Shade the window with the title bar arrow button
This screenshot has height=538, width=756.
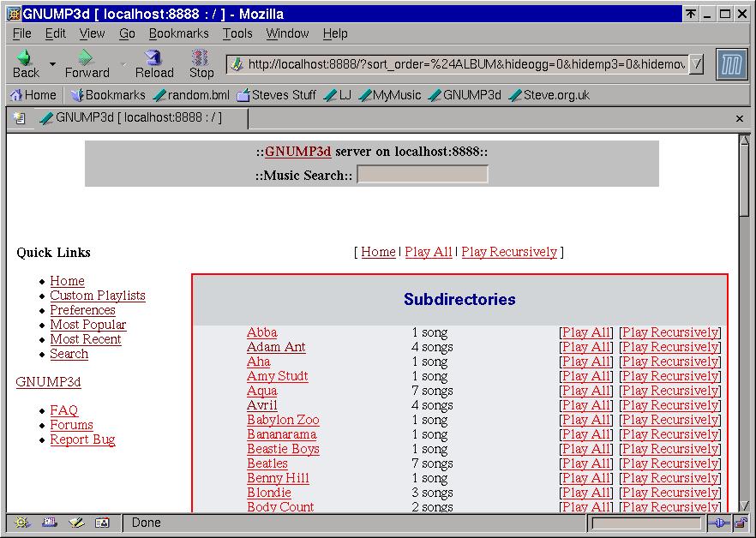click(691, 14)
